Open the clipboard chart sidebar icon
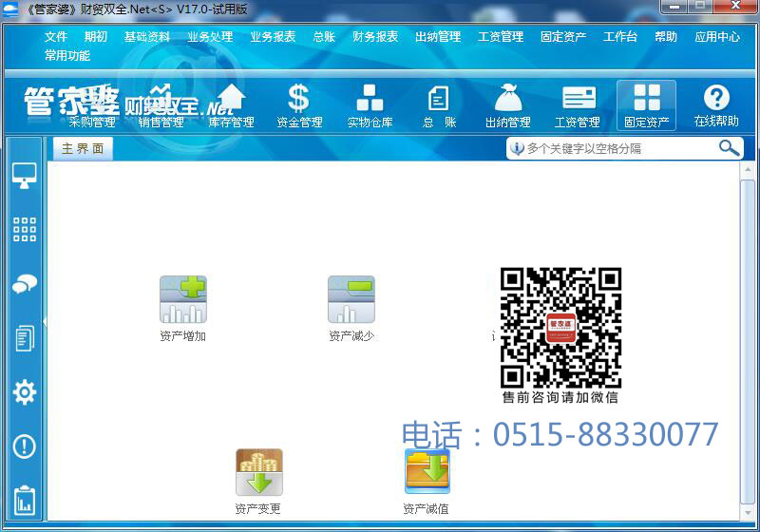760x532 pixels. 25,501
